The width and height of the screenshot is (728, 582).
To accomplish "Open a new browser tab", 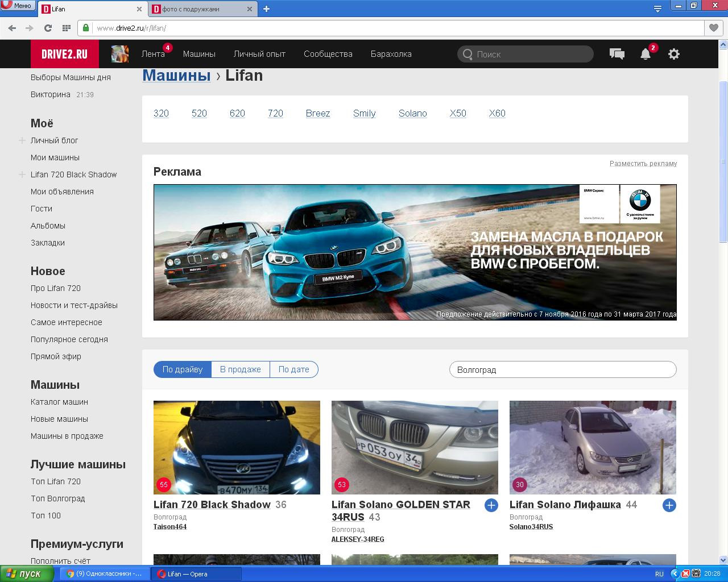I will (266, 9).
